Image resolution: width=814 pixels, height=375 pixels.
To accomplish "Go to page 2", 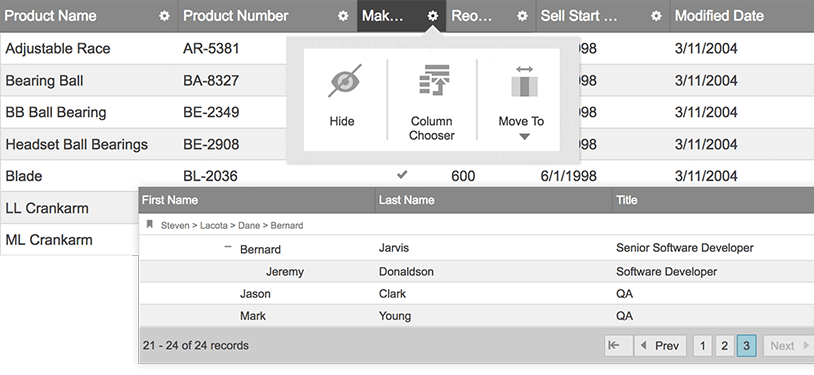I will [x=724, y=345].
